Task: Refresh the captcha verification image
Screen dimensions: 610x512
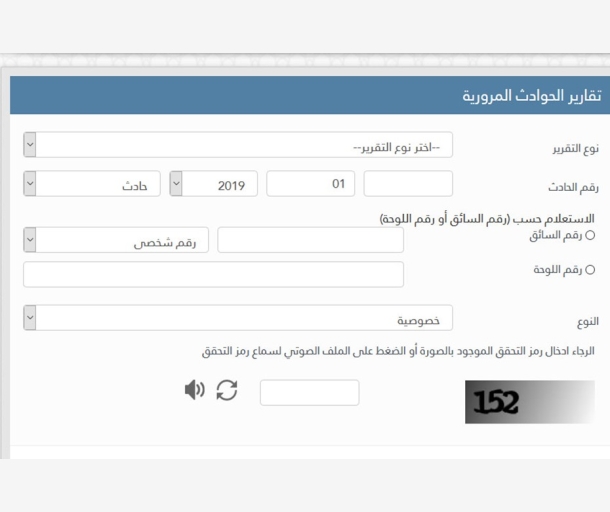Action: click(227, 390)
